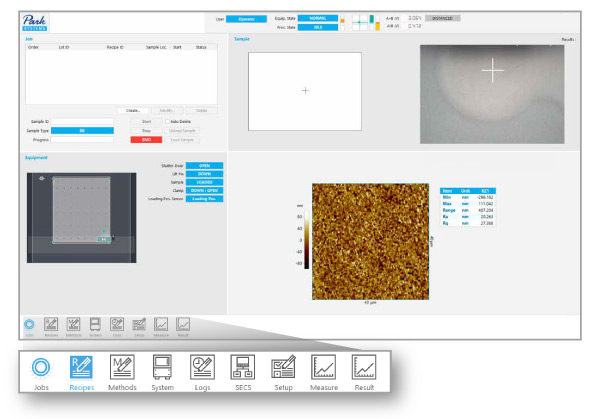Toggle the Auto Delete checkbox
The image size is (600, 419).
coord(167,121)
